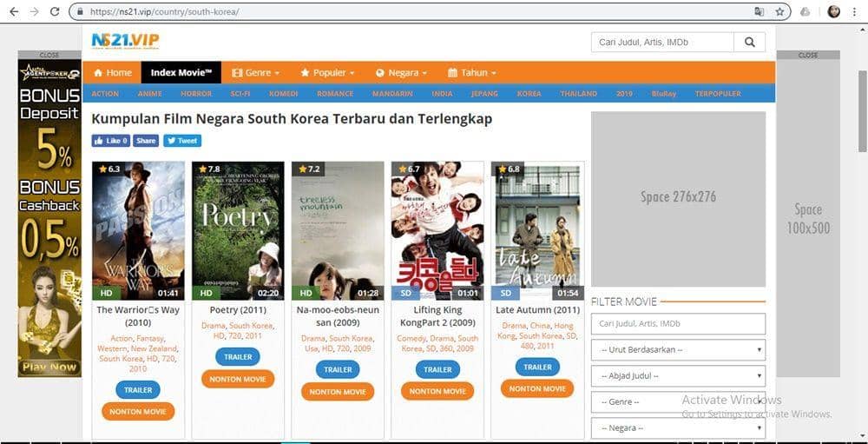Click the browser back arrow
Screen dimensions: 868x444
pos(13,12)
